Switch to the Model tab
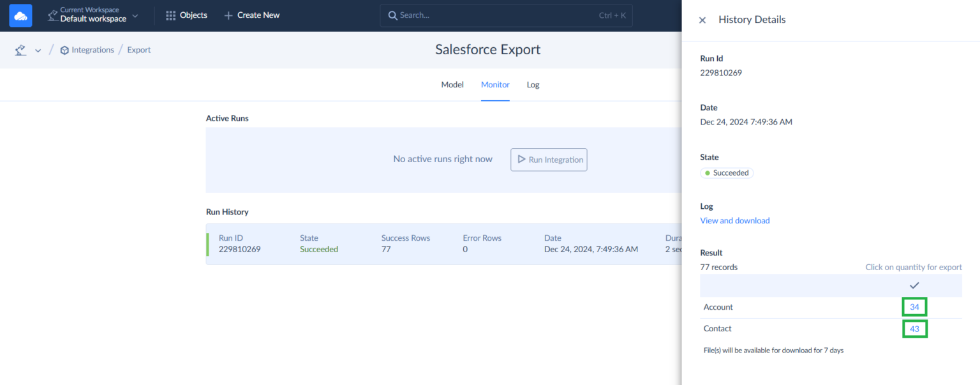This screenshot has height=385, width=980. point(452,85)
